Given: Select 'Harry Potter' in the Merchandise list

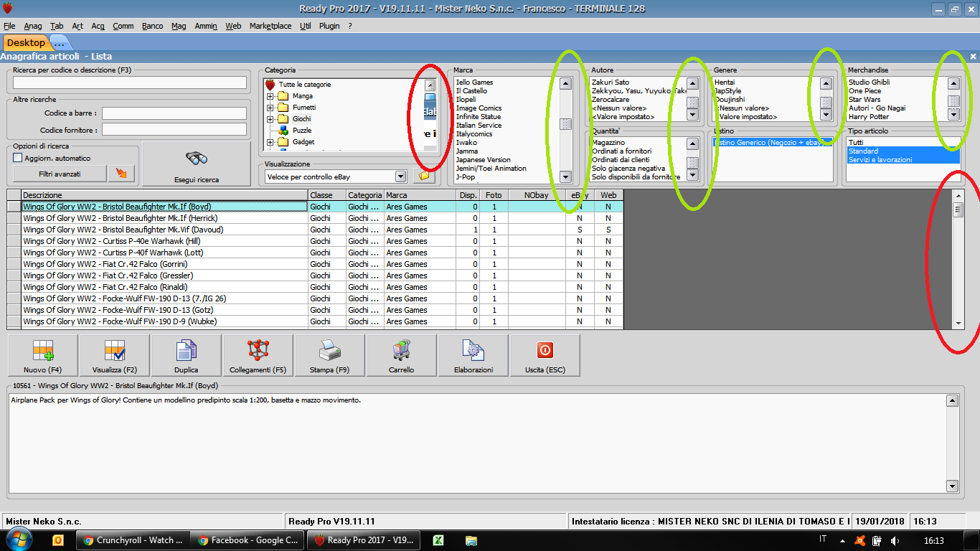Looking at the screenshot, I should pyautogui.click(x=869, y=117).
